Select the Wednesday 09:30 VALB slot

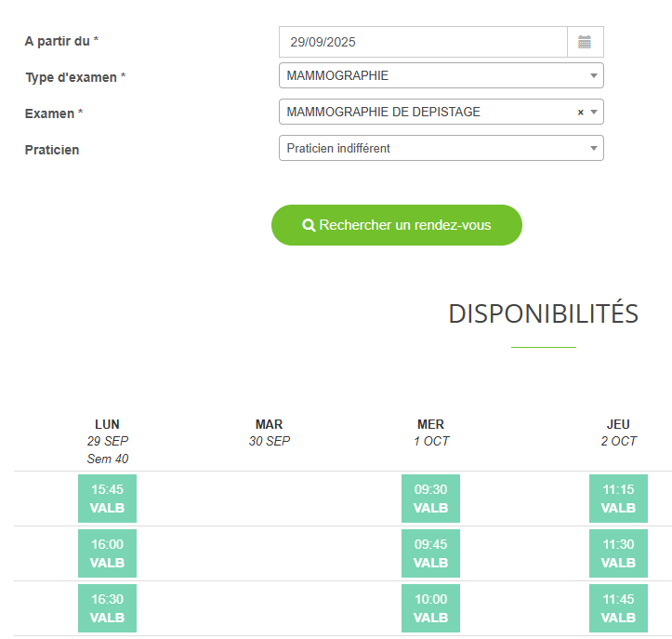tap(430, 499)
